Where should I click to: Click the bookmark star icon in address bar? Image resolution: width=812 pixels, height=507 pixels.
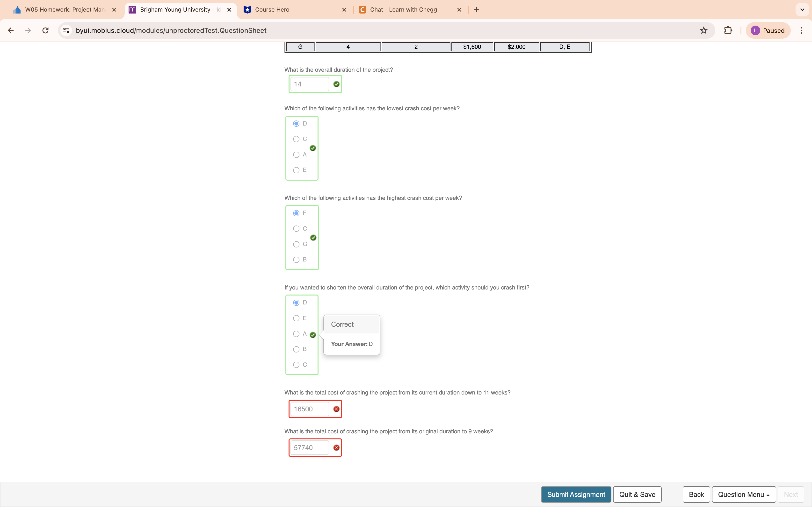tap(703, 30)
